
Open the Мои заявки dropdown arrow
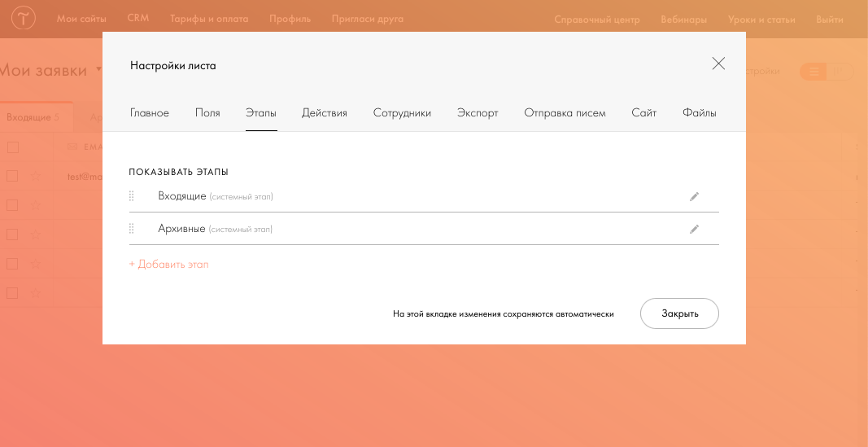coord(98,70)
